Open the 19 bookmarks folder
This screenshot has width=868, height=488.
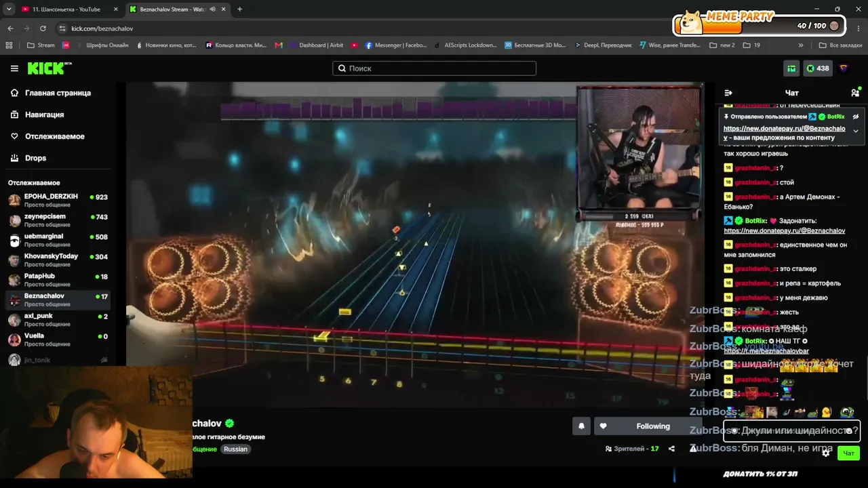pos(751,45)
